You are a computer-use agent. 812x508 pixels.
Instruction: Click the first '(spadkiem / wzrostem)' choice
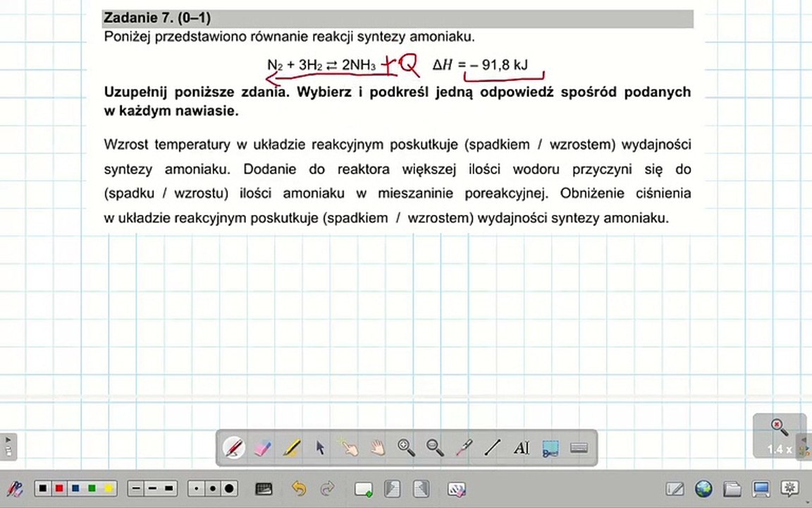[540, 145]
